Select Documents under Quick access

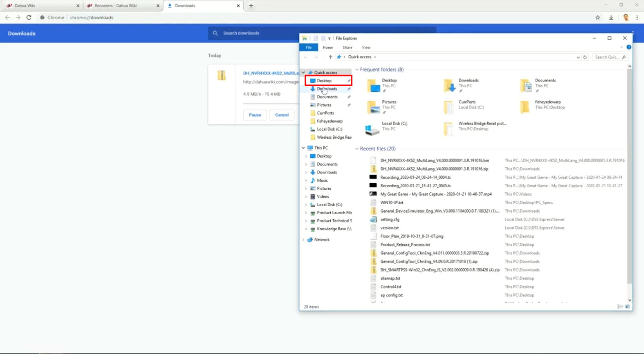click(x=327, y=97)
